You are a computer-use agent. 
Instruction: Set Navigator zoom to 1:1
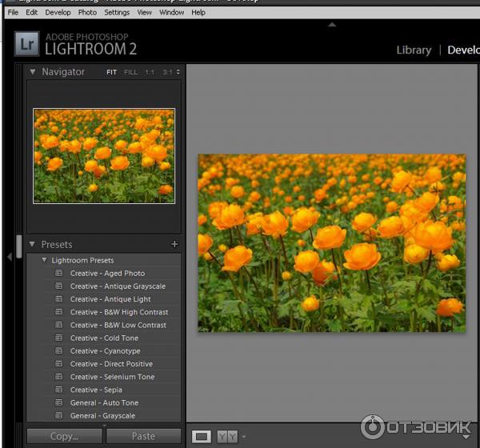pos(149,72)
